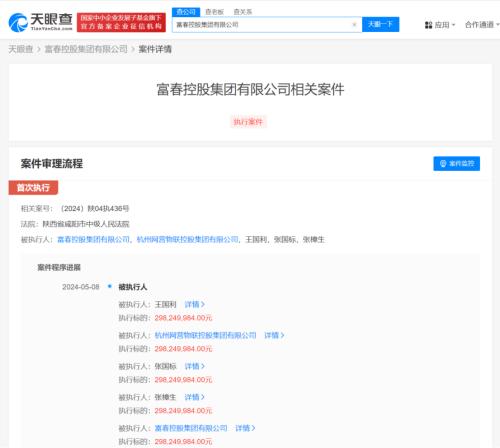This screenshot has width=500, height=448.
Task: Click 杭州网营物联控股集团 link in case progress
Action: pos(205,335)
